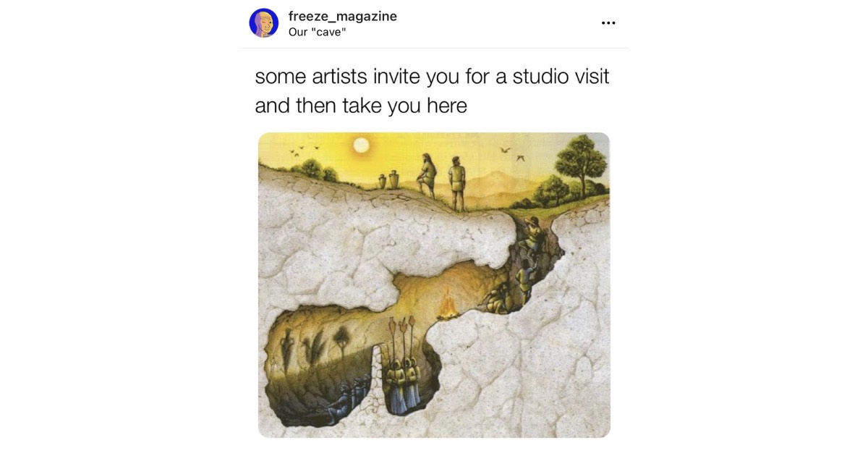Screen dimensions: 868x456
Task: Click the freeze_magazine profile avatar
Action: tap(264, 23)
